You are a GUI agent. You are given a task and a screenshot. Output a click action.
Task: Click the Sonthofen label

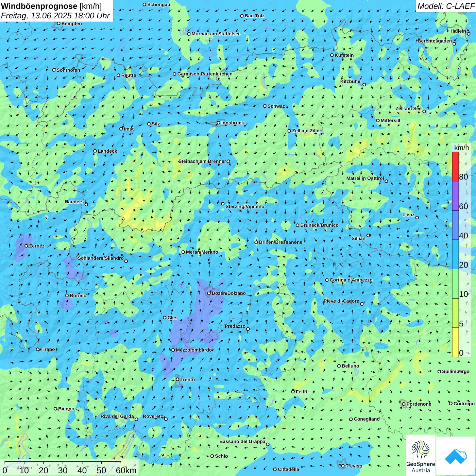(x=68, y=70)
